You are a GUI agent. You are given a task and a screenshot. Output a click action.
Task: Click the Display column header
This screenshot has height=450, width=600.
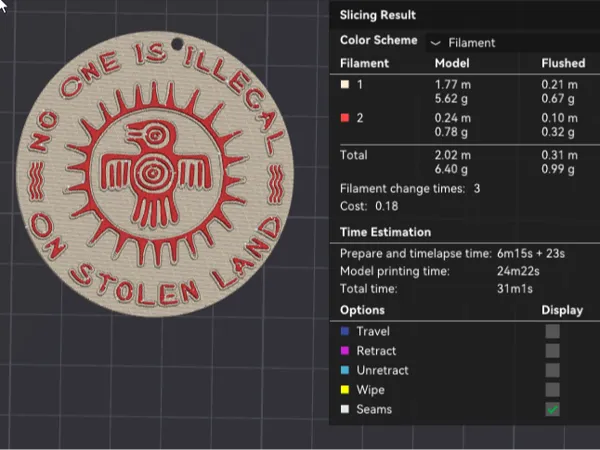[562, 310]
